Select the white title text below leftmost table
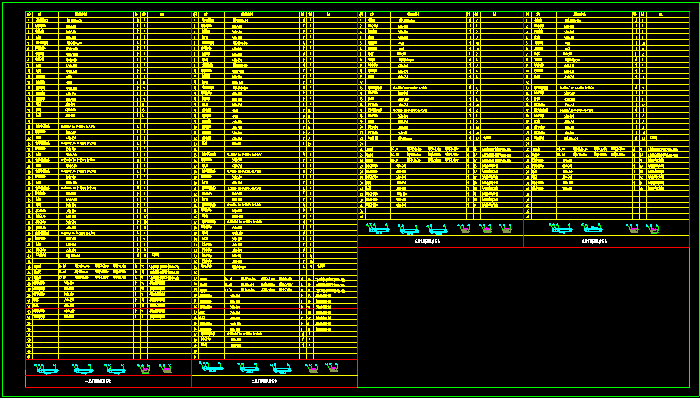Viewport: 700px width, 398px height. pyautogui.click(x=98, y=381)
